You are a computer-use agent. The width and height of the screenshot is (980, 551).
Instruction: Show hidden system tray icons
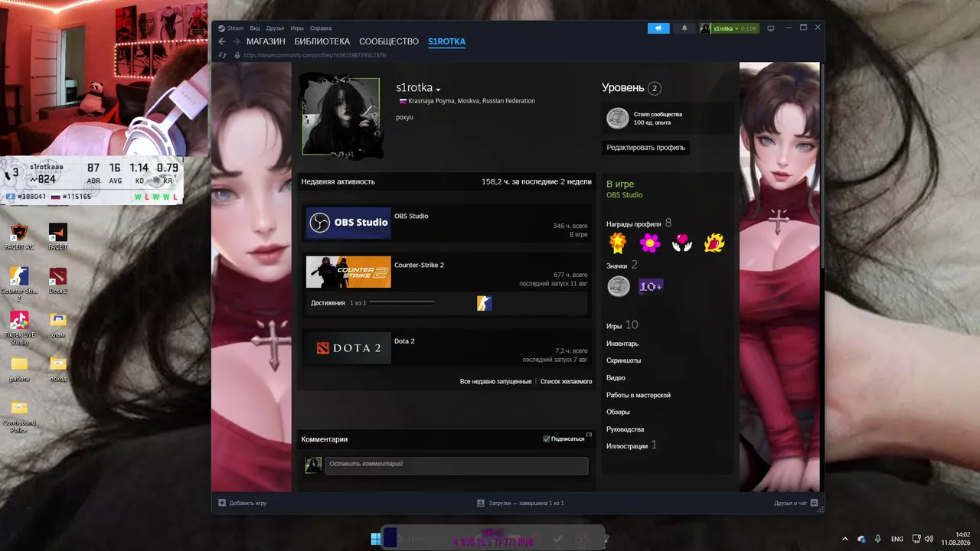pos(845,539)
